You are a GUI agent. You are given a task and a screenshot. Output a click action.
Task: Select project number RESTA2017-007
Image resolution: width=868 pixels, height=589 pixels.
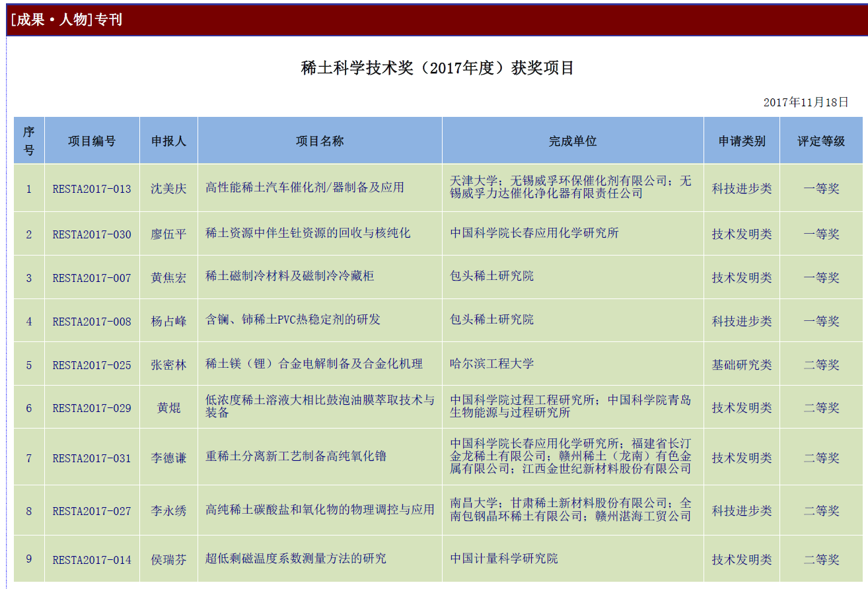tap(92, 278)
